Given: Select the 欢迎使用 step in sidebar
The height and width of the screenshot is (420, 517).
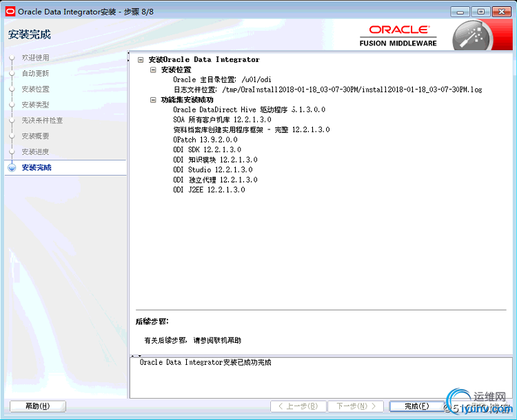Looking at the screenshot, I should click(x=36, y=58).
